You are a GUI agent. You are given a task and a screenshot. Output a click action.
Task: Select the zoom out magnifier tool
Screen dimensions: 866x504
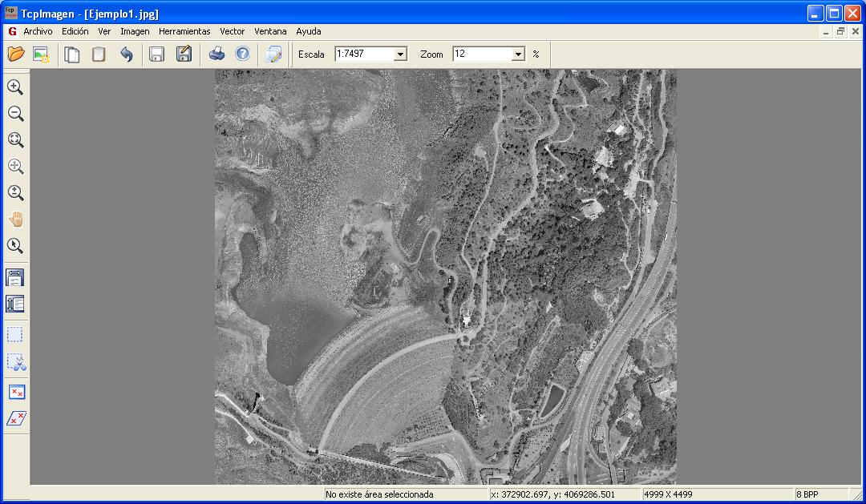(15, 114)
